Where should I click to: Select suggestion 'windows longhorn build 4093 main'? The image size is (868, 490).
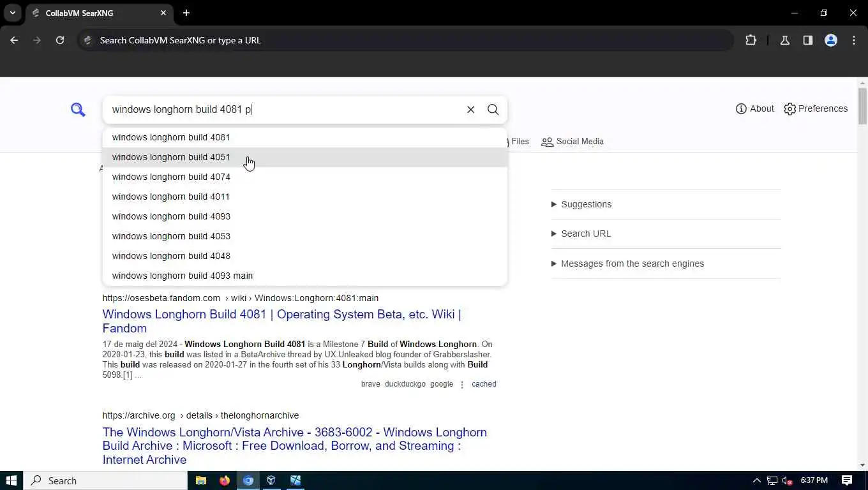pyautogui.click(x=304, y=276)
